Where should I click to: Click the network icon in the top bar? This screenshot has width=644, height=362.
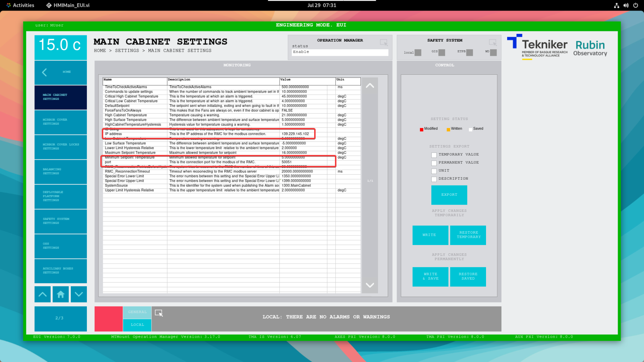click(617, 5)
